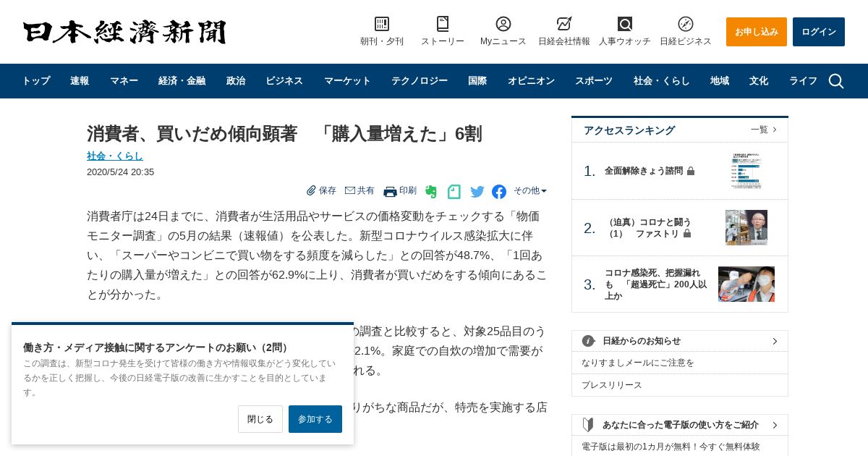Click the アクセスランキング heading
This screenshot has height=456, width=868.
(629, 130)
